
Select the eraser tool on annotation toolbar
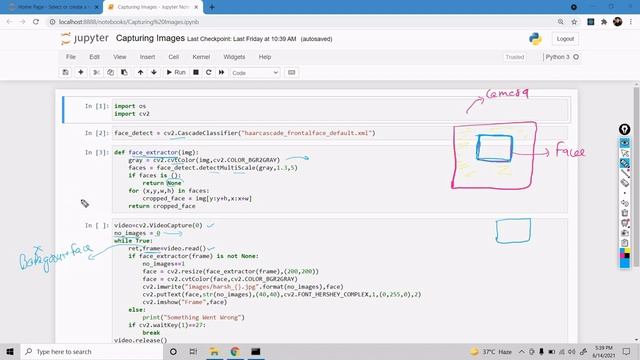(x=624, y=182)
